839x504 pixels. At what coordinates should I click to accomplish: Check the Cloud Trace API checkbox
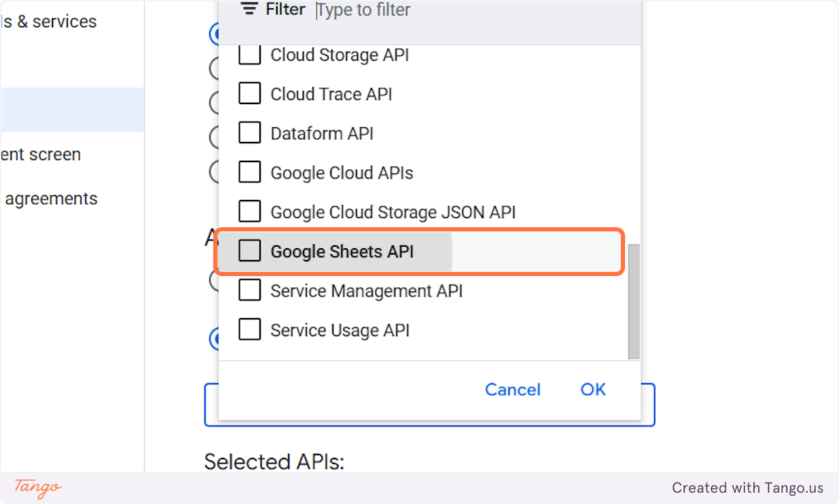(249, 93)
